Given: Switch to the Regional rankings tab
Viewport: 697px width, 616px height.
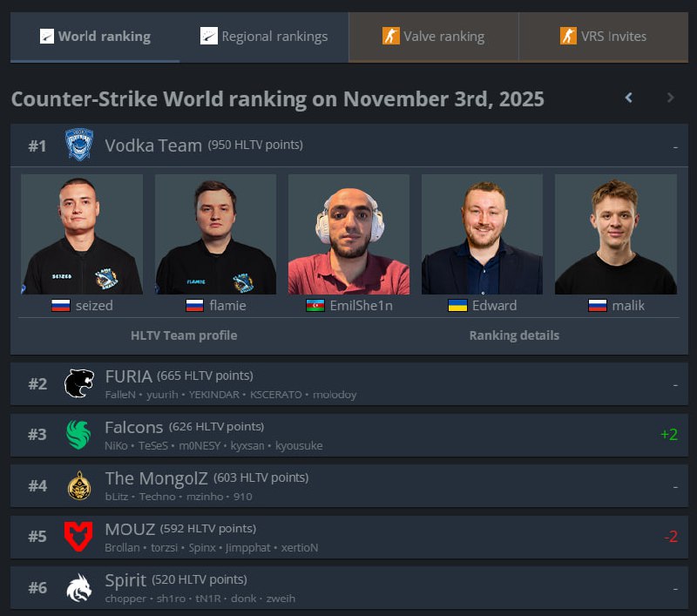Looking at the screenshot, I should 264,37.
